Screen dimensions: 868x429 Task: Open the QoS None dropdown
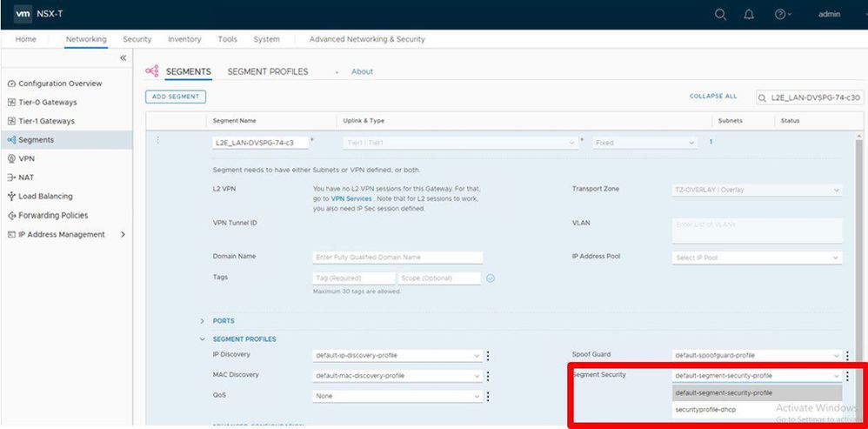pyautogui.click(x=397, y=396)
